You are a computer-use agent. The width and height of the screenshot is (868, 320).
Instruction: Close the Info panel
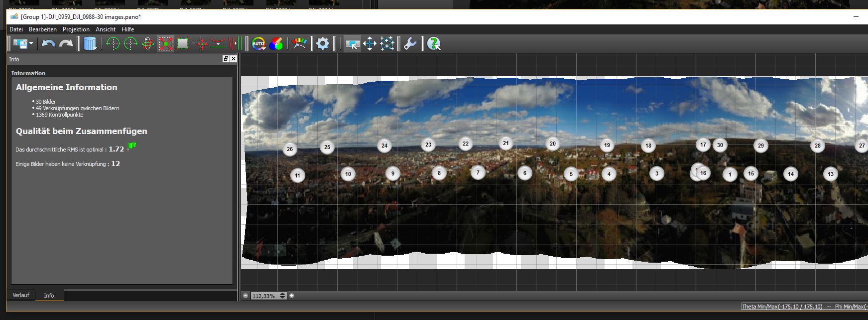tap(234, 59)
